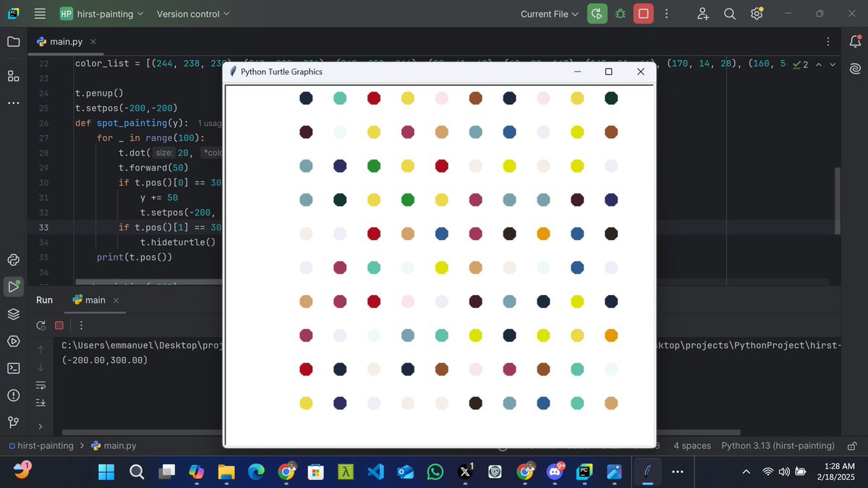Close the main.py editor tab

click(93, 42)
